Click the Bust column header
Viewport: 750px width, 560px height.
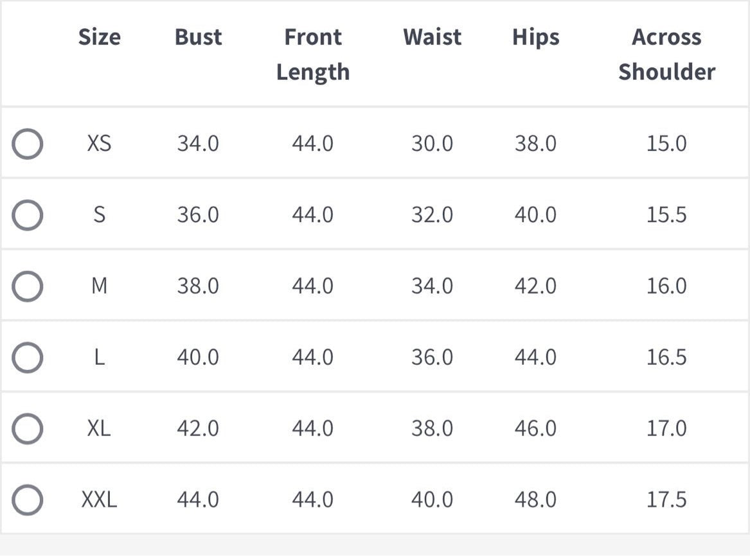(x=198, y=37)
